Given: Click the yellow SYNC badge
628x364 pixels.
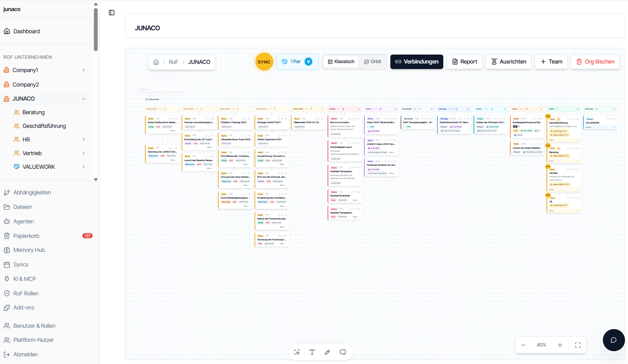Looking at the screenshot, I should (264, 62).
